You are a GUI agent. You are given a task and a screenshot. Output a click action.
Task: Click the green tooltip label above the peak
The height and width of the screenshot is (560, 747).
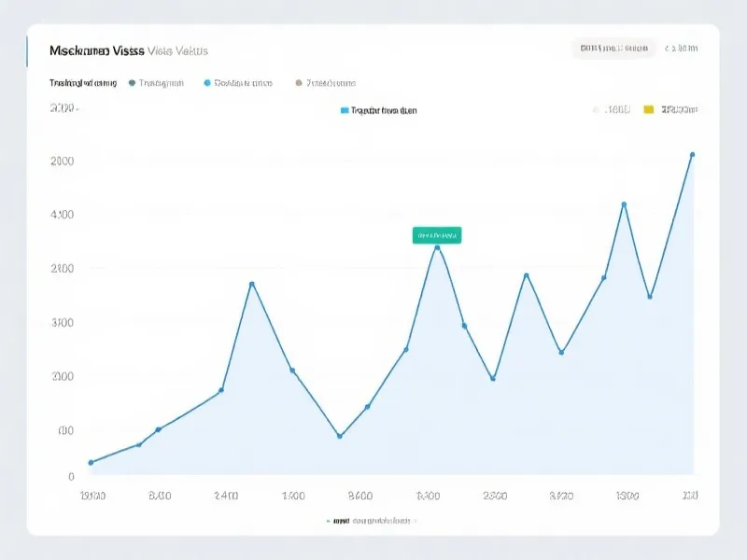(x=436, y=235)
